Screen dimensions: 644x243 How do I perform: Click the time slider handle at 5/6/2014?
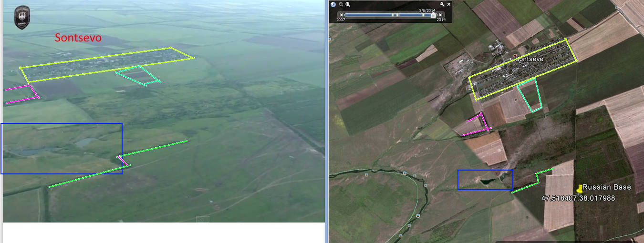[x=433, y=15]
